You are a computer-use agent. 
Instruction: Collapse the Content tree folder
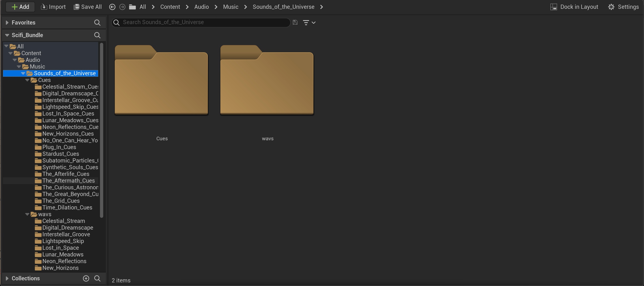[x=11, y=53]
